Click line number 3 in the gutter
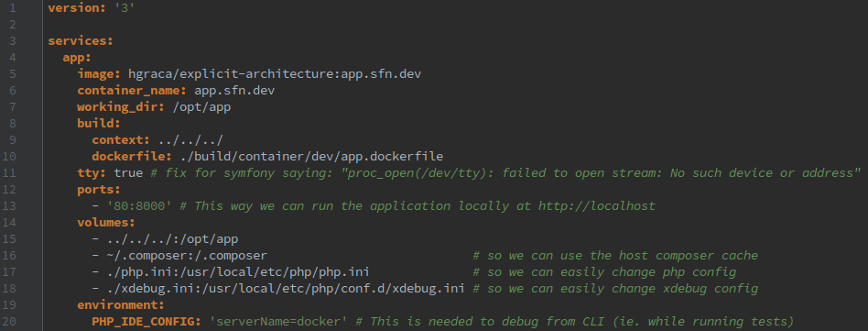Viewport: 868px width, 331px height. pyautogui.click(x=13, y=41)
